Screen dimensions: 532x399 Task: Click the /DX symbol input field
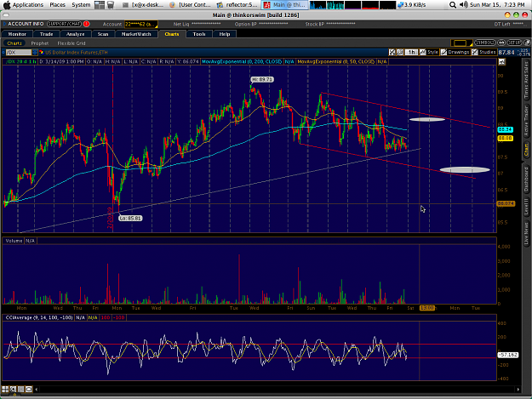pos(19,52)
